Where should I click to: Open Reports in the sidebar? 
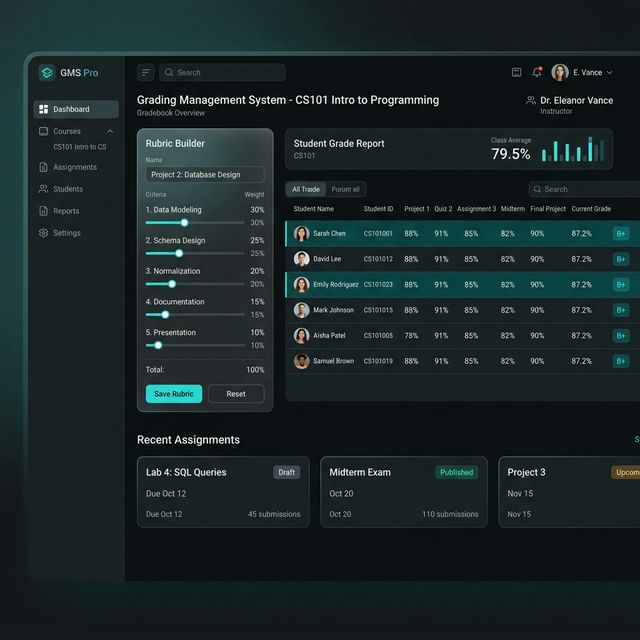[x=66, y=211]
